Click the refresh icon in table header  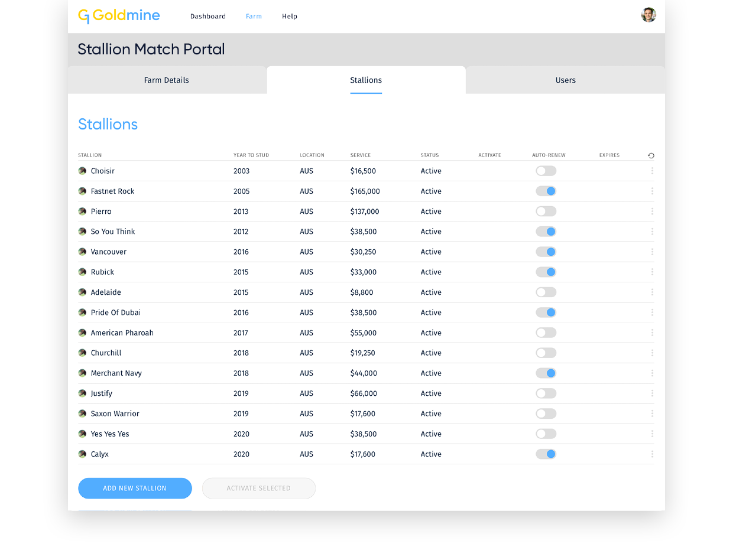[x=651, y=156]
